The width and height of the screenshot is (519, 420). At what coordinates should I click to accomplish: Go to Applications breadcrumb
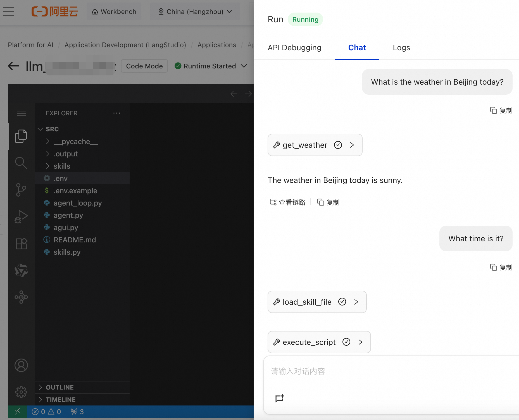click(x=217, y=45)
